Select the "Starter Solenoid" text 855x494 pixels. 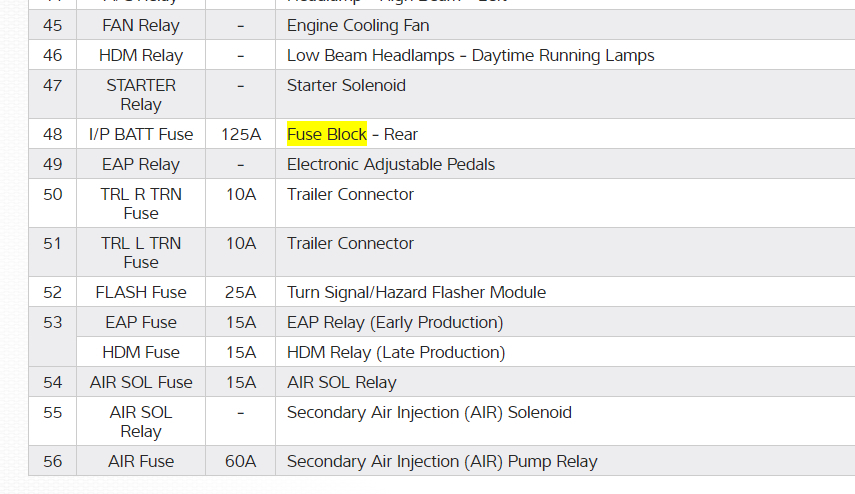point(346,85)
